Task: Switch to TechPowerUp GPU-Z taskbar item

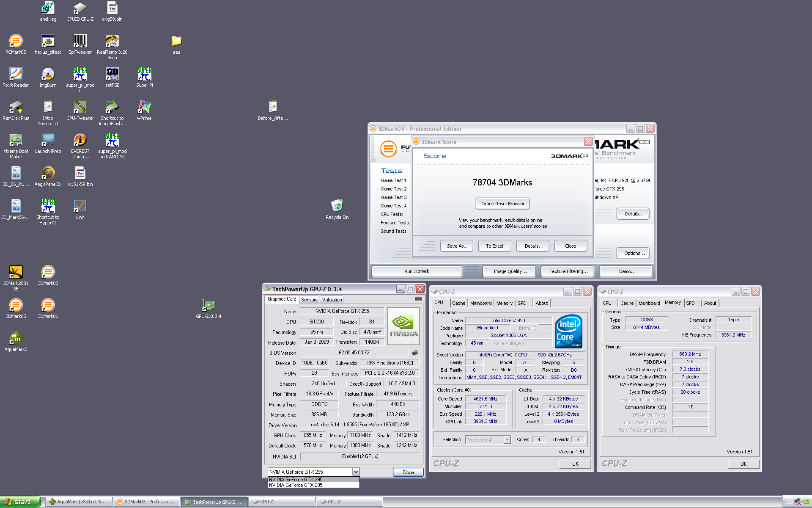Action: click(214, 502)
